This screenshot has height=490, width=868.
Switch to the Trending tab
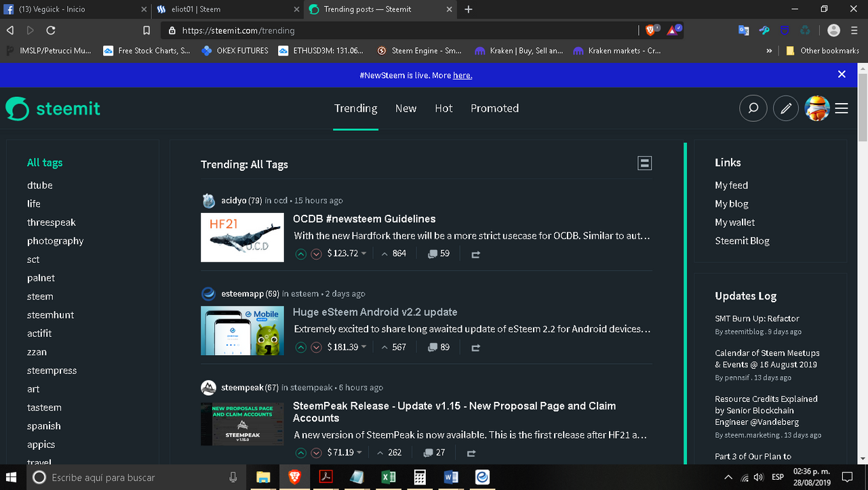click(x=355, y=108)
